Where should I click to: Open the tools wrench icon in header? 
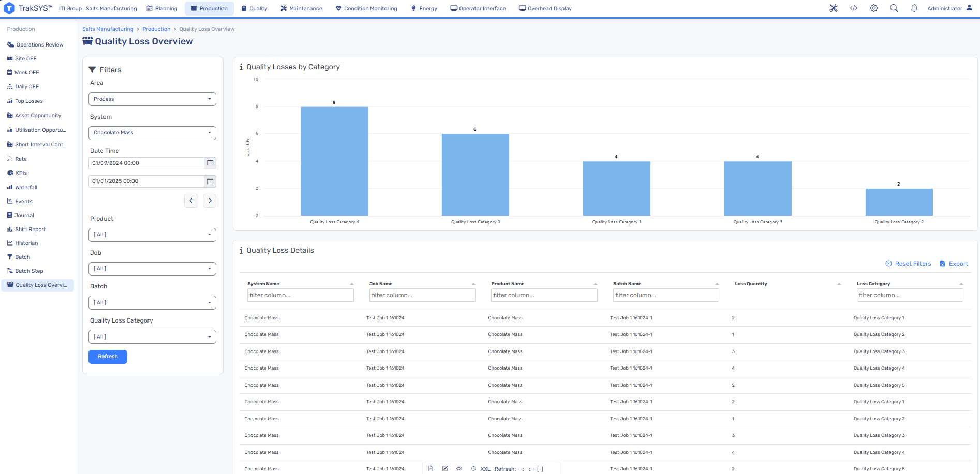pos(833,8)
